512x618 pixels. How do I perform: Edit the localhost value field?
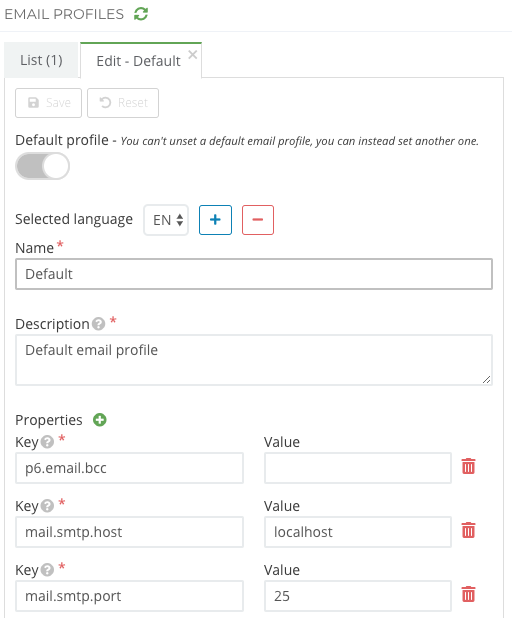click(x=358, y=532)
